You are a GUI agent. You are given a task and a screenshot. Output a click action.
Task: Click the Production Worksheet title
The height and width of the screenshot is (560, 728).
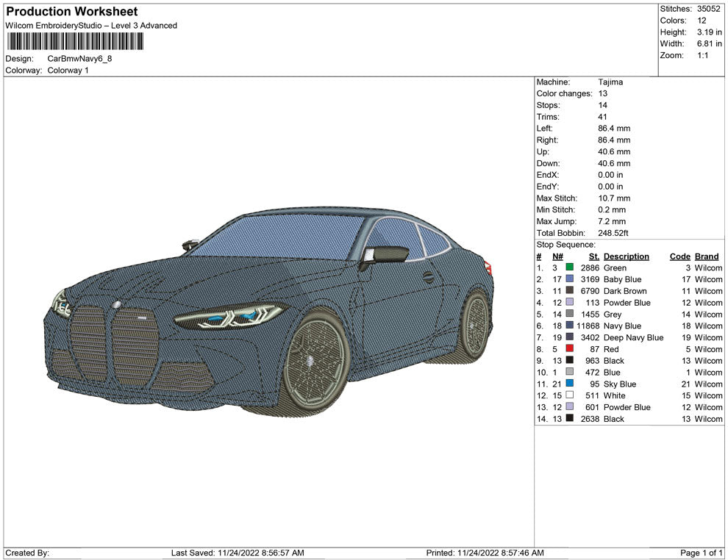[x=72, y=12]
